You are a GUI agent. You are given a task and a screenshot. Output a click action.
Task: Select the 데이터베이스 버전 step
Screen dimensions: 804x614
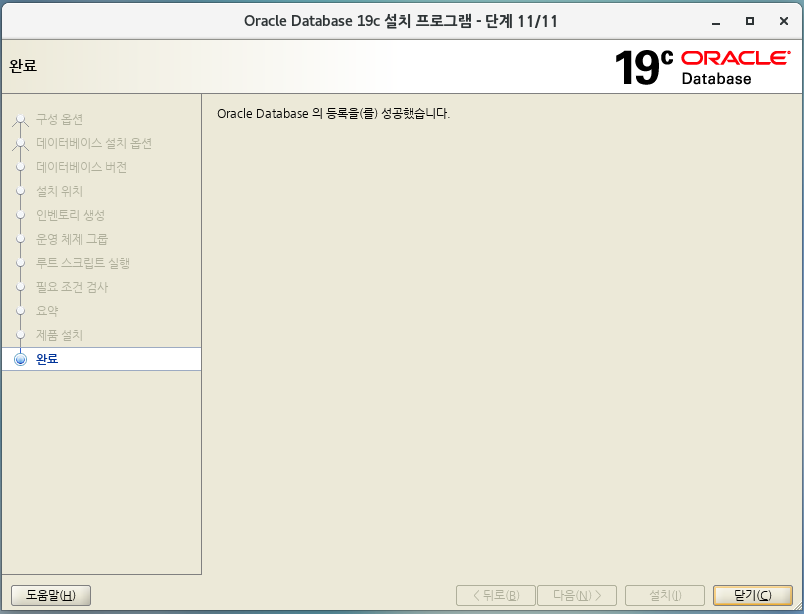(x=81, y=167)
